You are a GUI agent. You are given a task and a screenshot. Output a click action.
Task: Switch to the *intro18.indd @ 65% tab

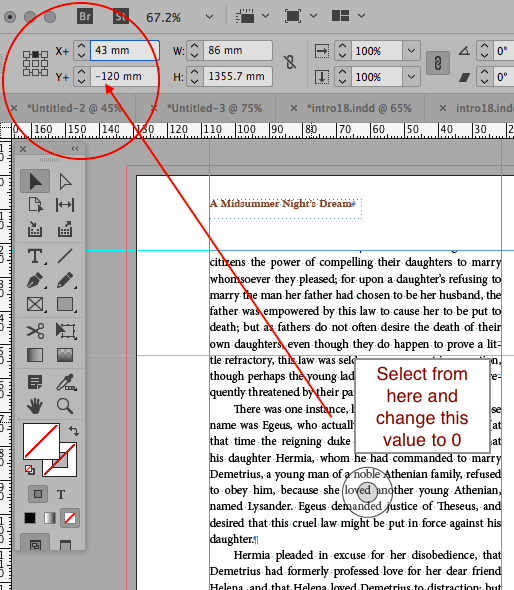[x=359, y=108]
